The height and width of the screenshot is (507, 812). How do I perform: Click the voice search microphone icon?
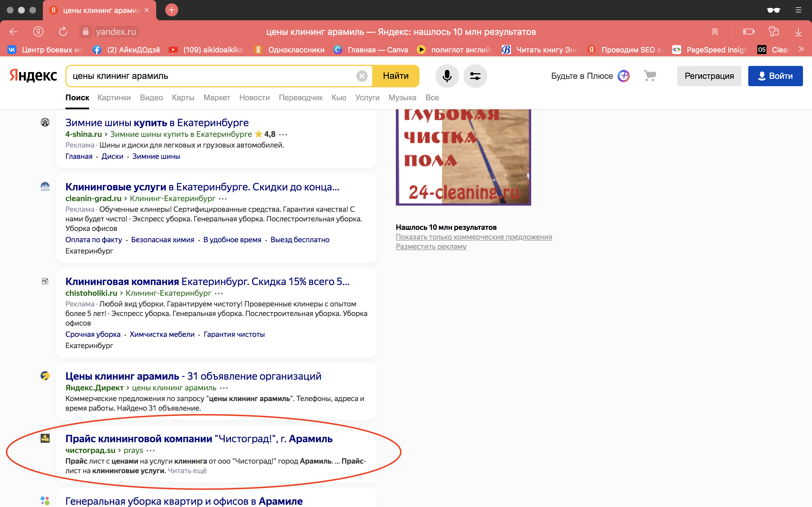coord(447,76)
